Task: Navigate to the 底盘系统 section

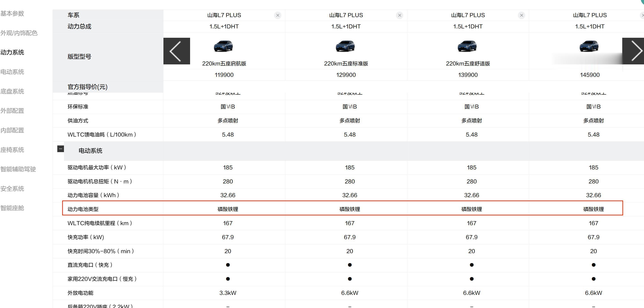Action: click(12, 91)
